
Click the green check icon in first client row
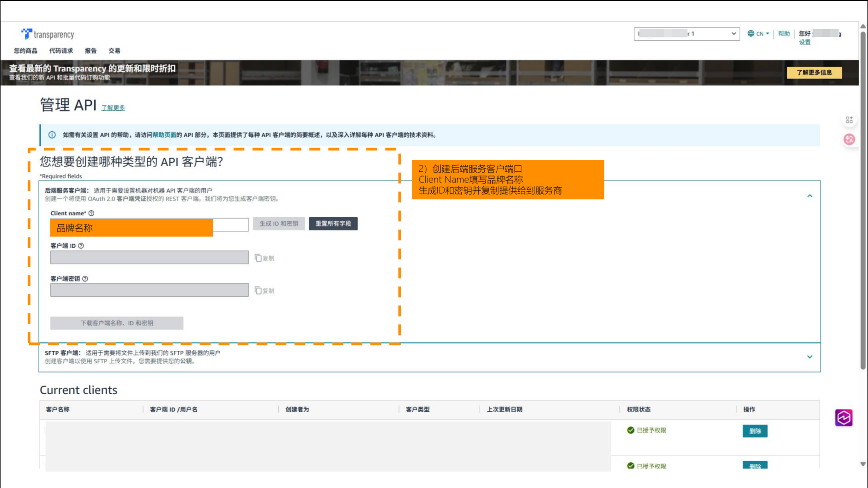point(631,430)
